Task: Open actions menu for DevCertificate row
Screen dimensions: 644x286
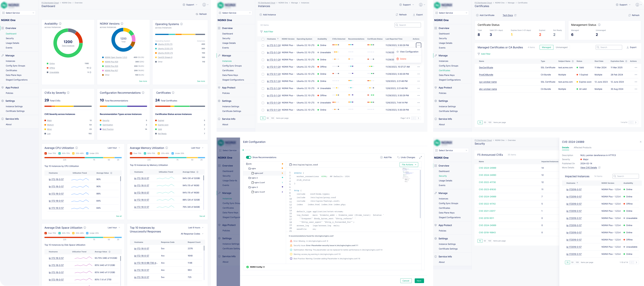Action: pos(636,67)
